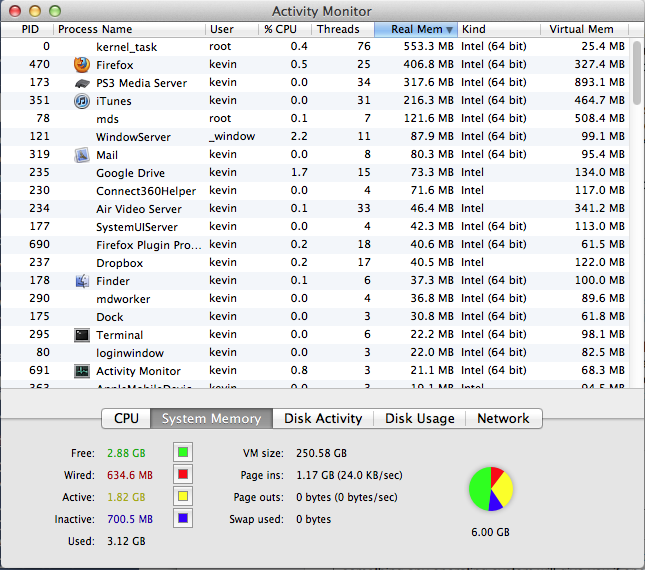Click the PS3 Media Server icon
This screenshot has width=645, height=570.
coord(82,83)
